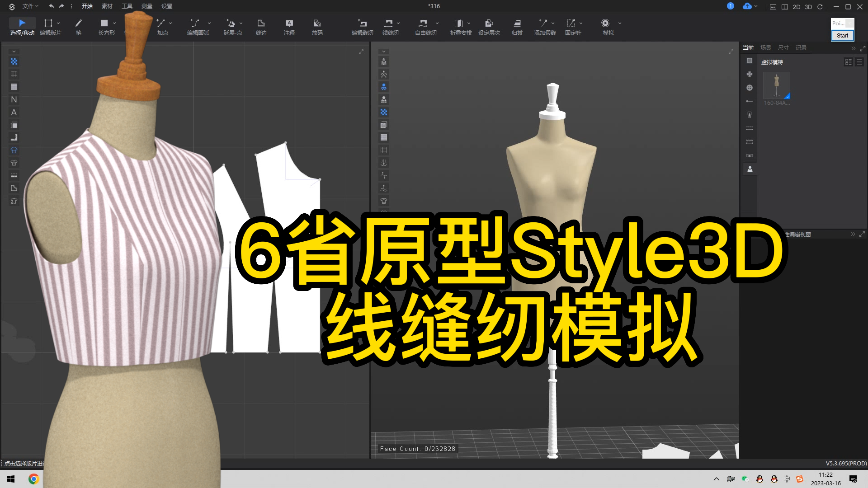Screen dimensions: 868x488
Task: Click the split-window layout icon
Action: (784, 7)
